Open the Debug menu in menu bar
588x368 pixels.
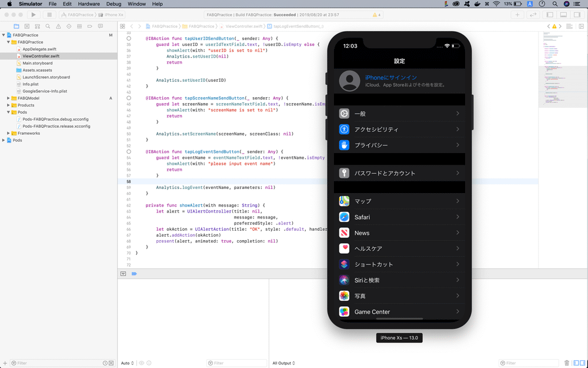(x=113, y=4)
